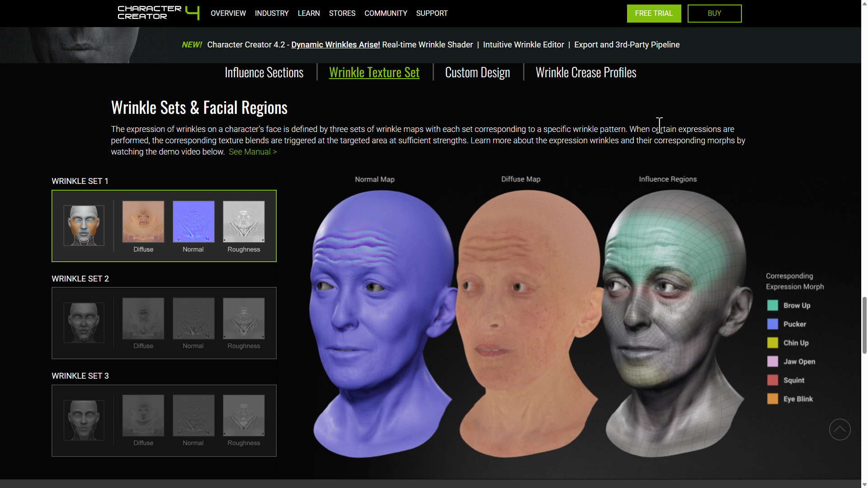Click the Wrinkle Set 1 heading
Image resolution: width=868 pixels, height=488 pixels.
tap(80, 181)
